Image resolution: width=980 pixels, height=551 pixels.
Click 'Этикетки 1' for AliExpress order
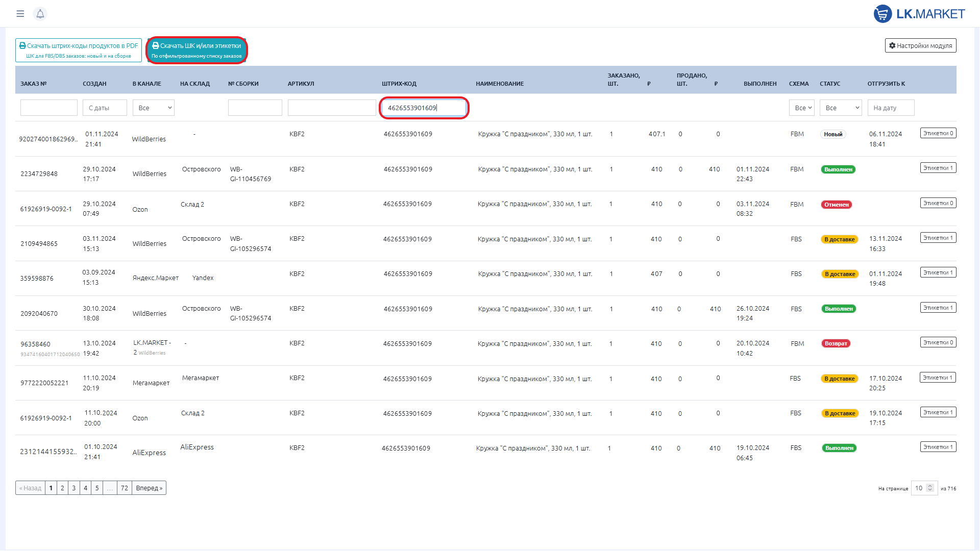tap(938, 447)
